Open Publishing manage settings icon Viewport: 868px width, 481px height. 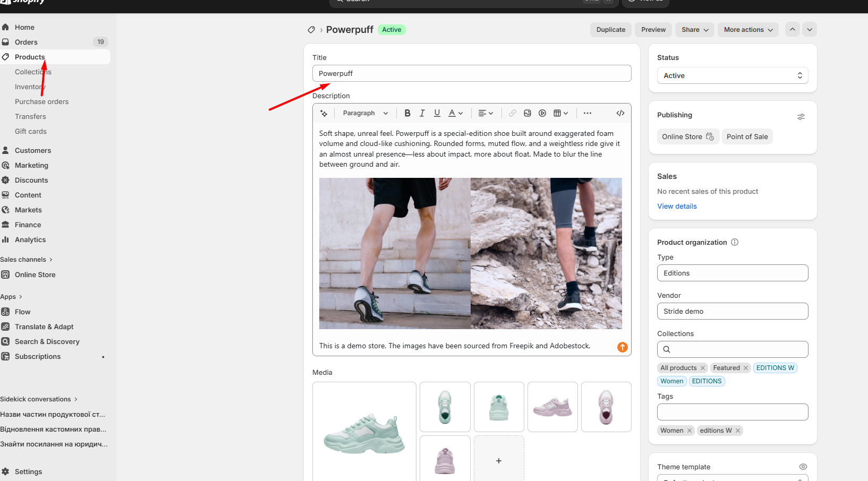tap(801, 116)
